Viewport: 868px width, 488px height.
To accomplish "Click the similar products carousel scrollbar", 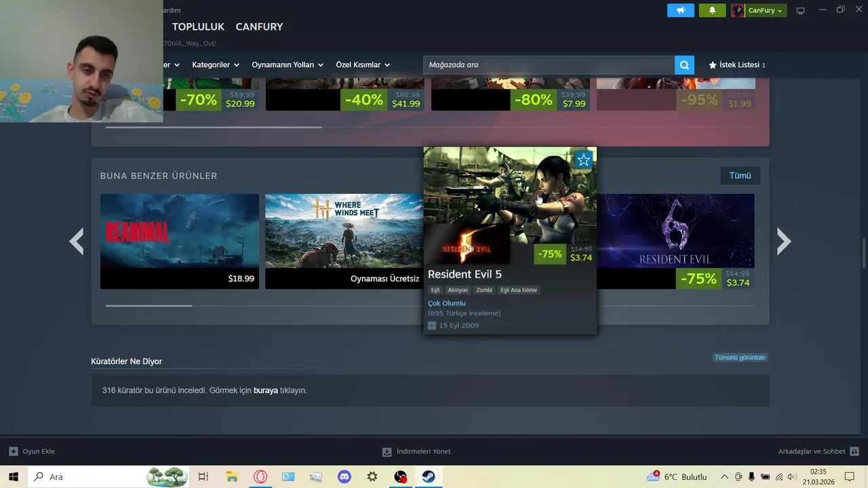I will (x=149, y=306).
